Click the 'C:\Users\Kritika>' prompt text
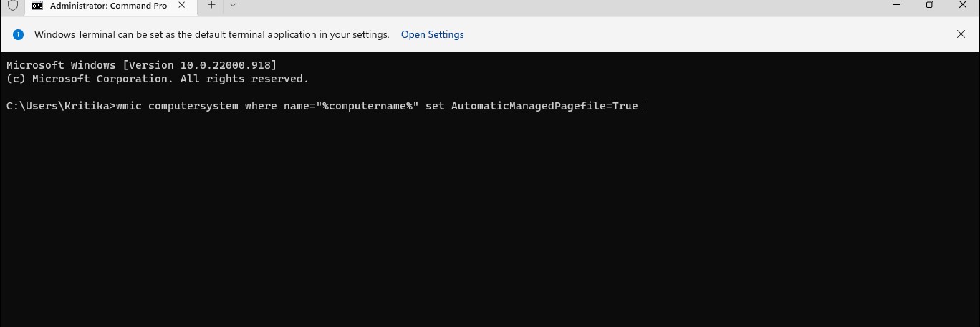 (x=60, y=106)
